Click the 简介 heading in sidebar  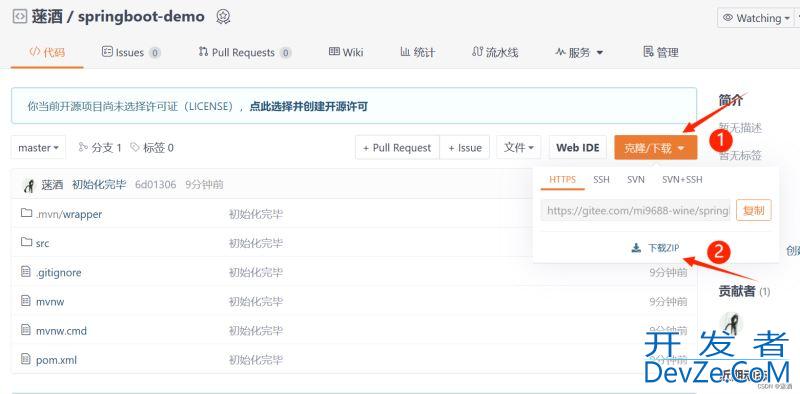731,100
